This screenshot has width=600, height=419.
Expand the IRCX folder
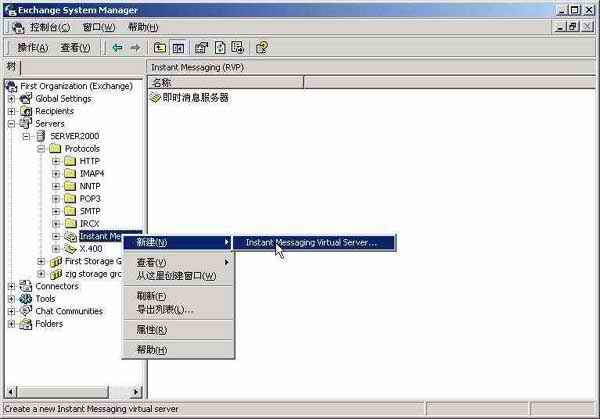pos(56,224)
